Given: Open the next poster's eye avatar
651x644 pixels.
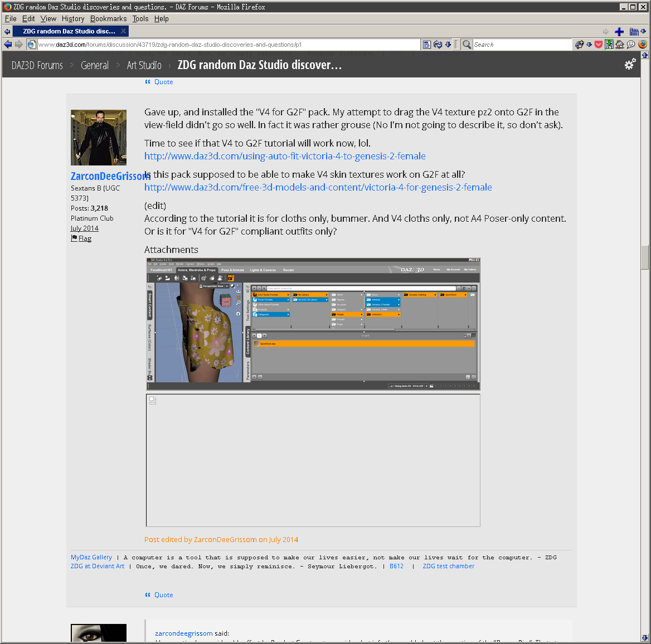Looking at the screenshot, I should pyautogui.click(x=99, y=633).
